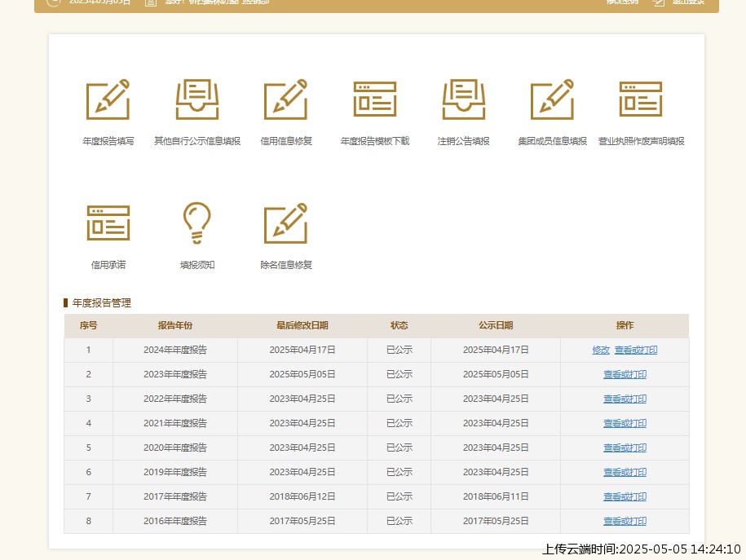Click the 最后修改日期 column header
Image resolution: width=746 pixels, height=560 pixels.
pos(302,325)
